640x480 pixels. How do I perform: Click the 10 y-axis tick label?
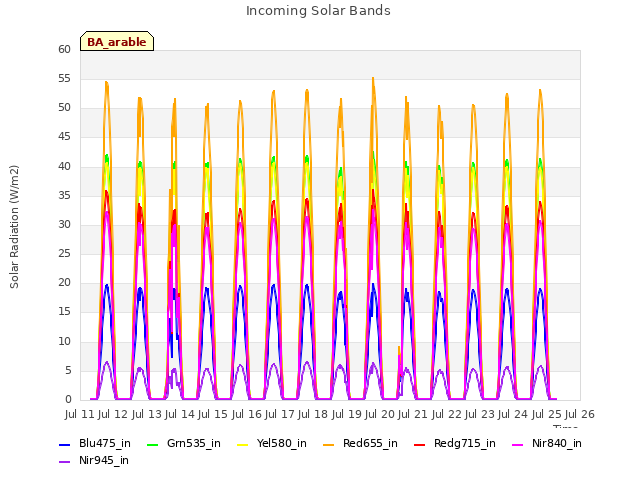click(64, 341)
